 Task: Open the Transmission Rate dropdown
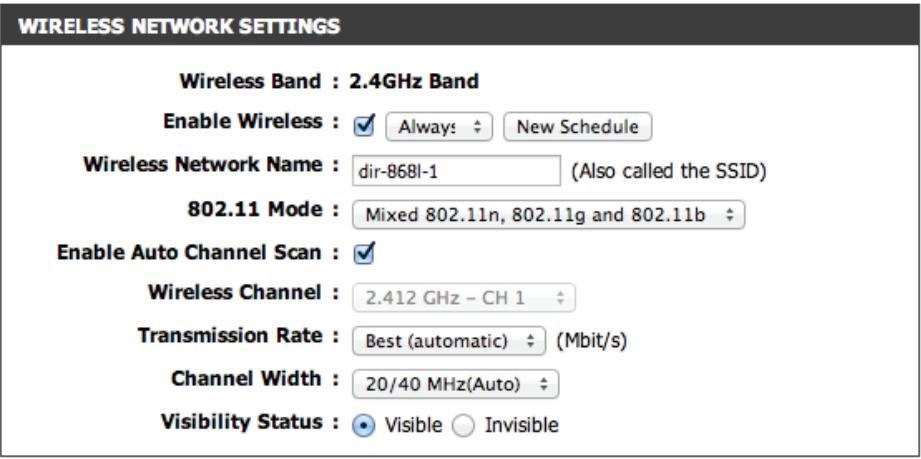tap(449, 341)
